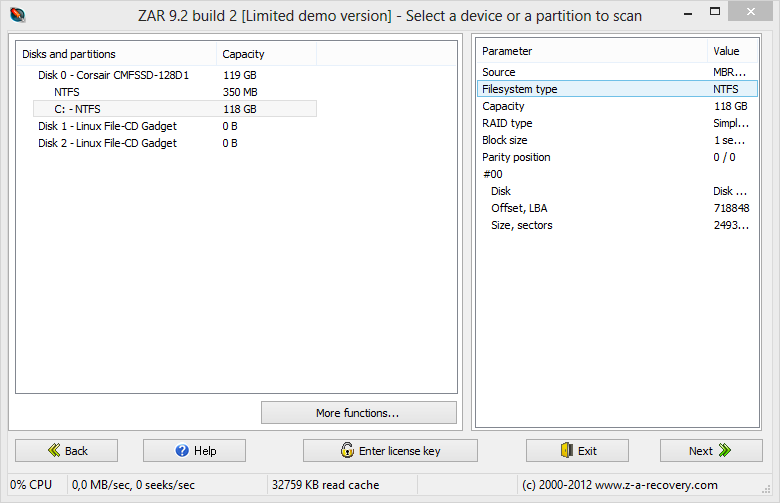Click the MBR... source value
The height and width of the screenshot is (503, 780).
pyautogui.click(x=730, y=72)
